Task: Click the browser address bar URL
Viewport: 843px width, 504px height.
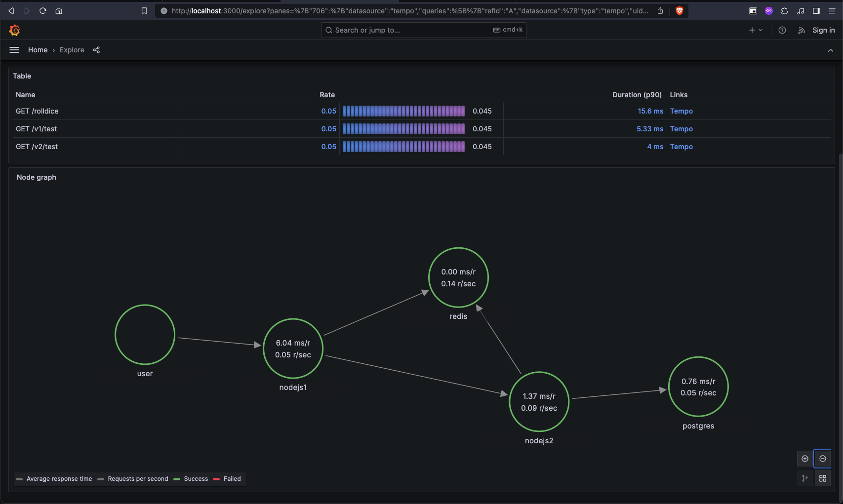Action: coord(410,10)
